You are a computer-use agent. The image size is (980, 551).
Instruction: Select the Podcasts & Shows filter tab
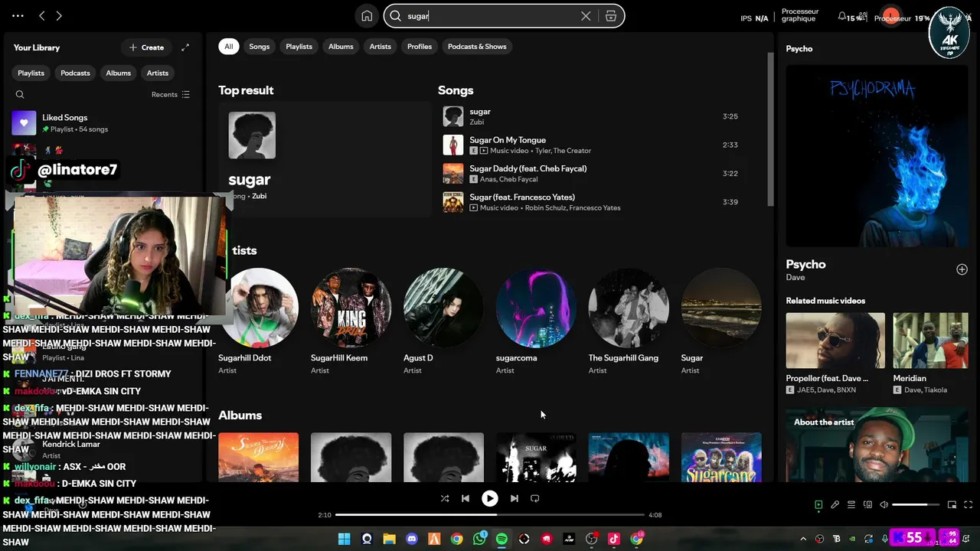(477, 47)
